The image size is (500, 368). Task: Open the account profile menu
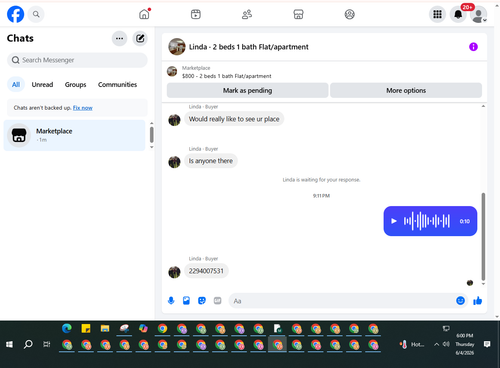click(479, 15)
